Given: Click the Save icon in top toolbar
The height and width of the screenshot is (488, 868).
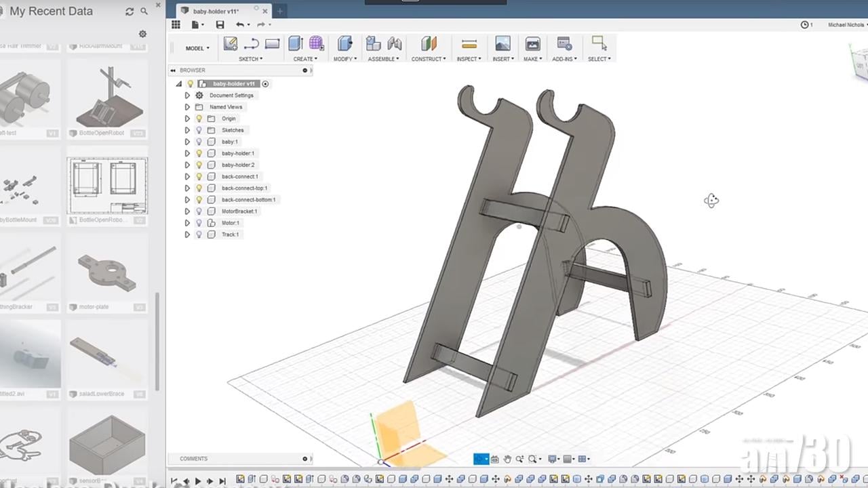Looking at the screenshot, I should [x=220, y=25].
